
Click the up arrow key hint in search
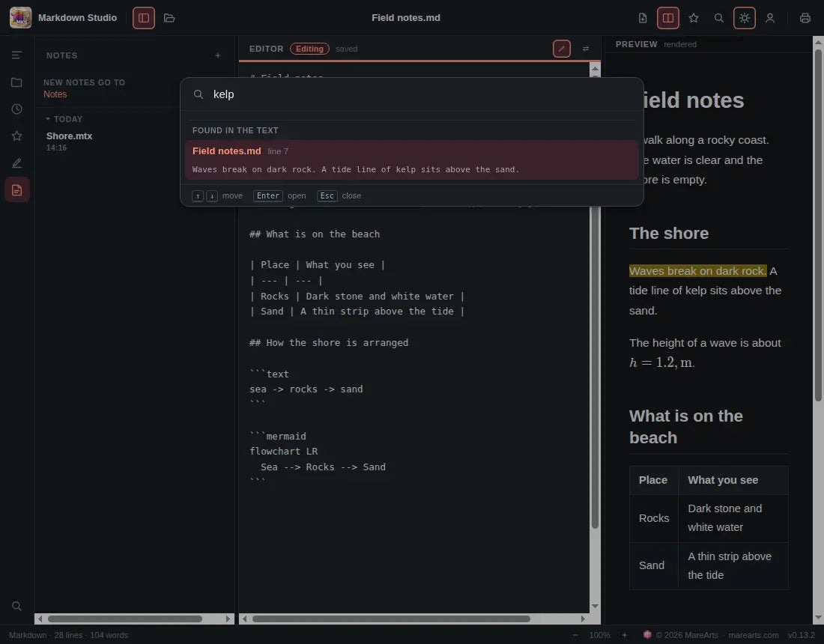(198, 196)
